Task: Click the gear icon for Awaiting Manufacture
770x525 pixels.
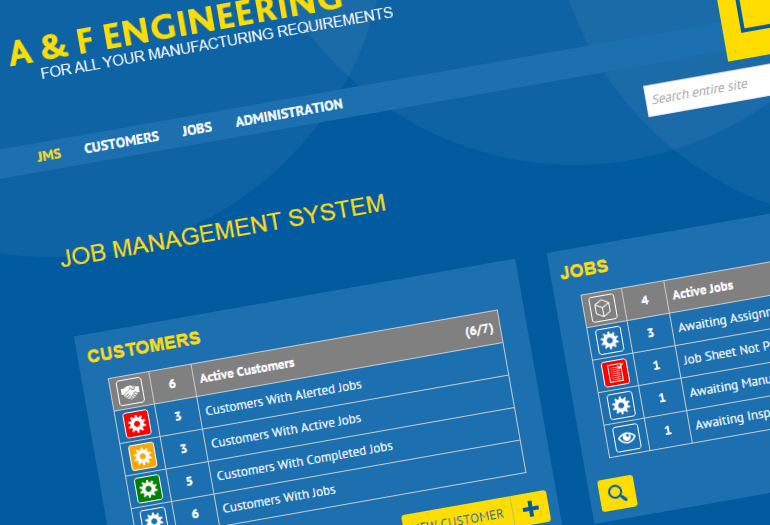Action: [x=621, y=404]
